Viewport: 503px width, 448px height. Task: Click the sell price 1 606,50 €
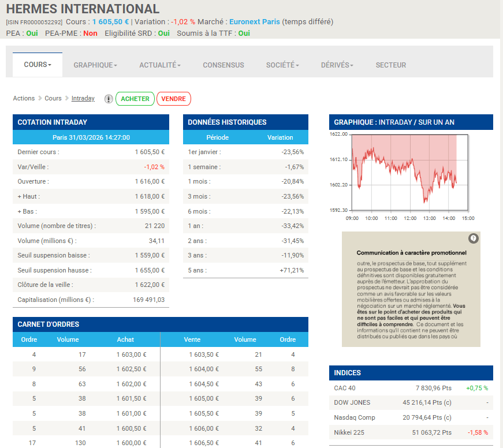click(204, 443)
